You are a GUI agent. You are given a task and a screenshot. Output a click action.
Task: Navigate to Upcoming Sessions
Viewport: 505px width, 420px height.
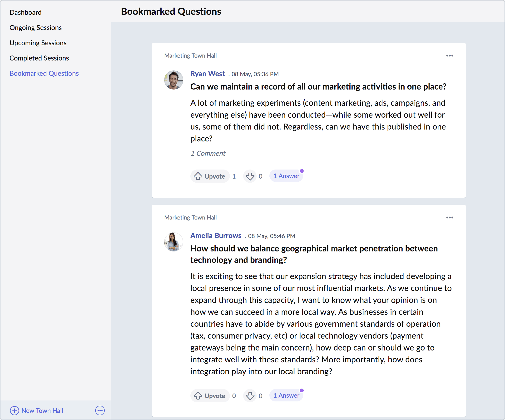click(38, 43)
